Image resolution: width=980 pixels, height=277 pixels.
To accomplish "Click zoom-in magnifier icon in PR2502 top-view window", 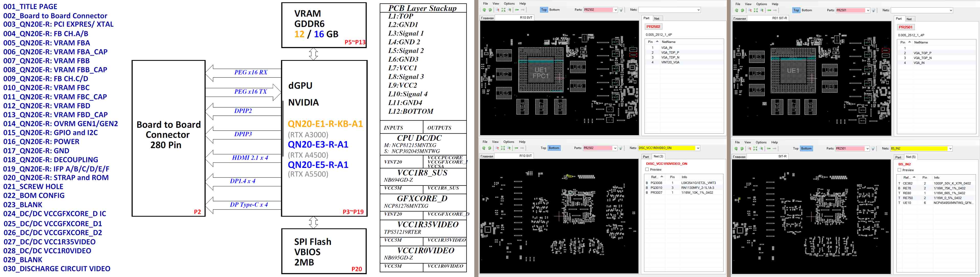I will point(509,10).
